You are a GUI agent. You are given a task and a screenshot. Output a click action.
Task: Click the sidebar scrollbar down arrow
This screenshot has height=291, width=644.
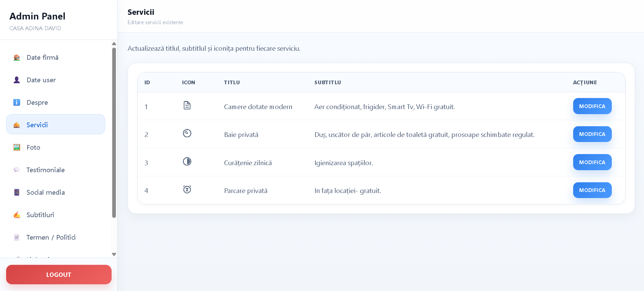(x=114, y=254)
